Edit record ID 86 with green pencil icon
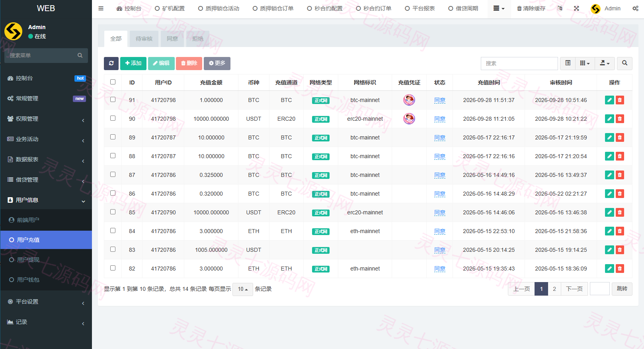Screen dimensions: 644x349 609,194
